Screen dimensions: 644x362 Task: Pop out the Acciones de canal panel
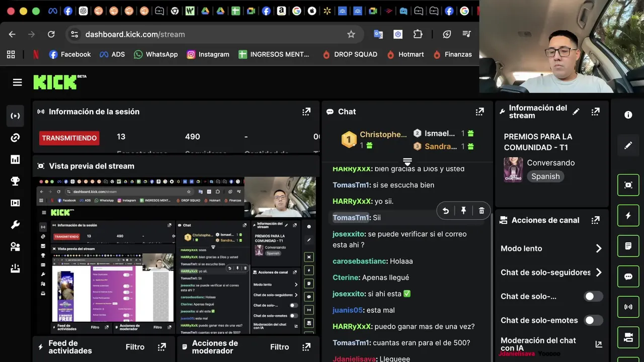[x=596, y=220]
